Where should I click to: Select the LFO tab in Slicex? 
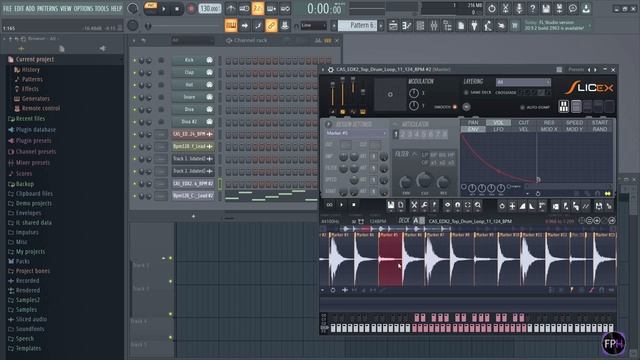click(x=498, y=129)
